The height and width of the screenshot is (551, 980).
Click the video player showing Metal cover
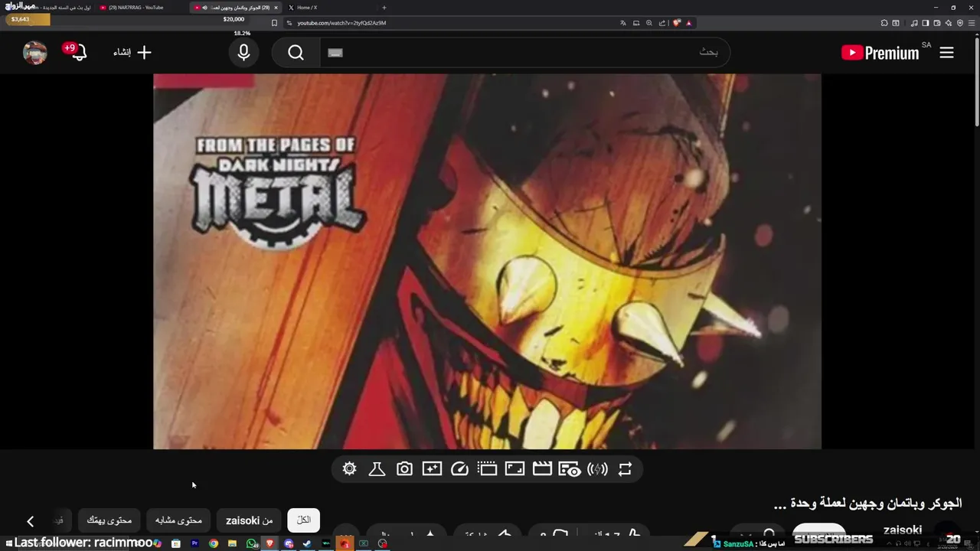click(x=487, y=261)
